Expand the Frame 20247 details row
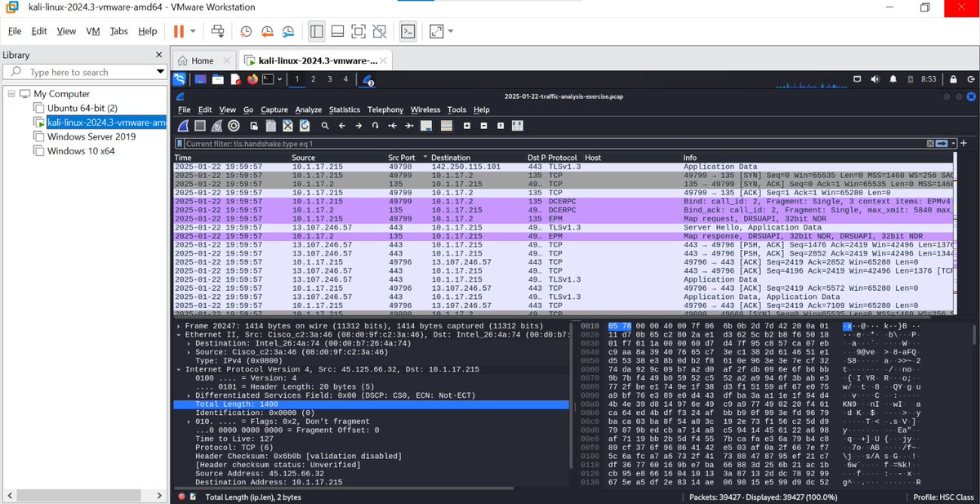The width and height of the screenshot is (980, 504). click(177, 326)
